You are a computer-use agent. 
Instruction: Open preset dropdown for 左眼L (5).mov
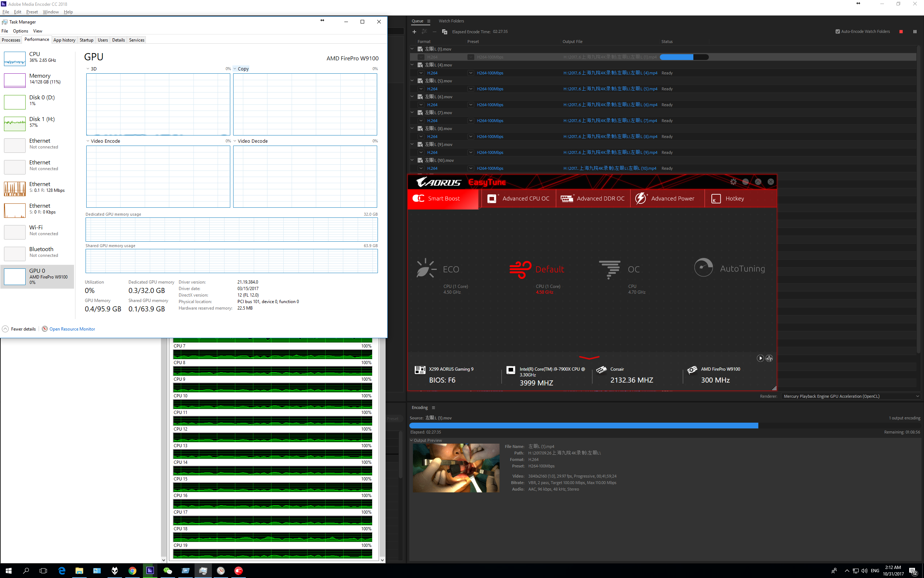[x=471, y=89]
